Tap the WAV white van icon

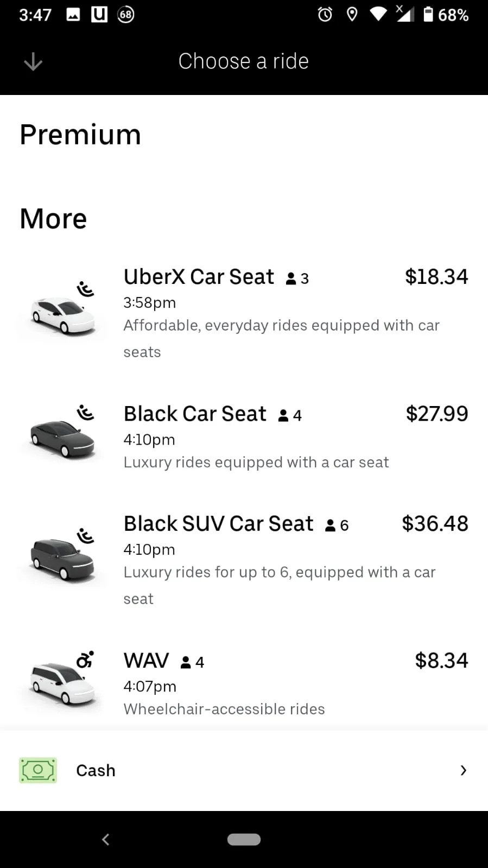[62, 681]
